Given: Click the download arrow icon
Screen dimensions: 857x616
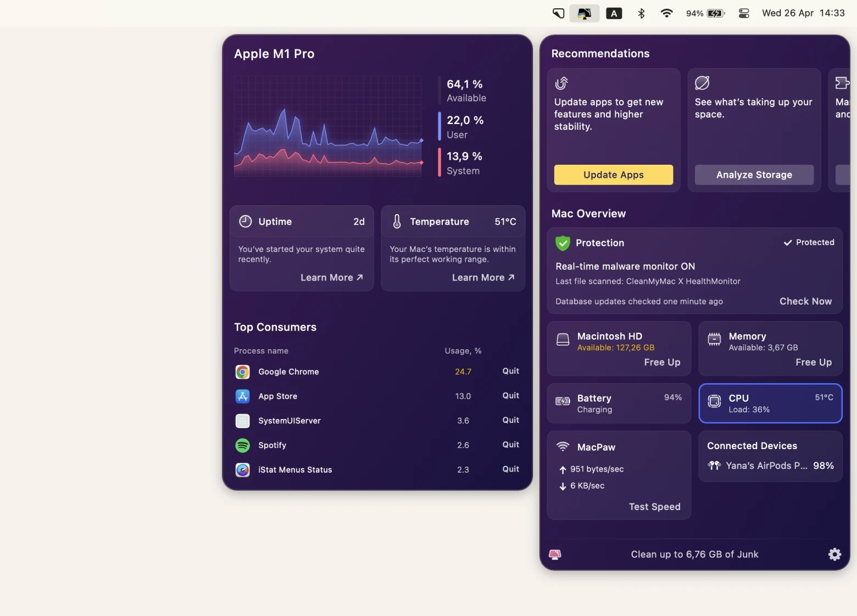Looking at the screenshot, I should coord(563,486).
